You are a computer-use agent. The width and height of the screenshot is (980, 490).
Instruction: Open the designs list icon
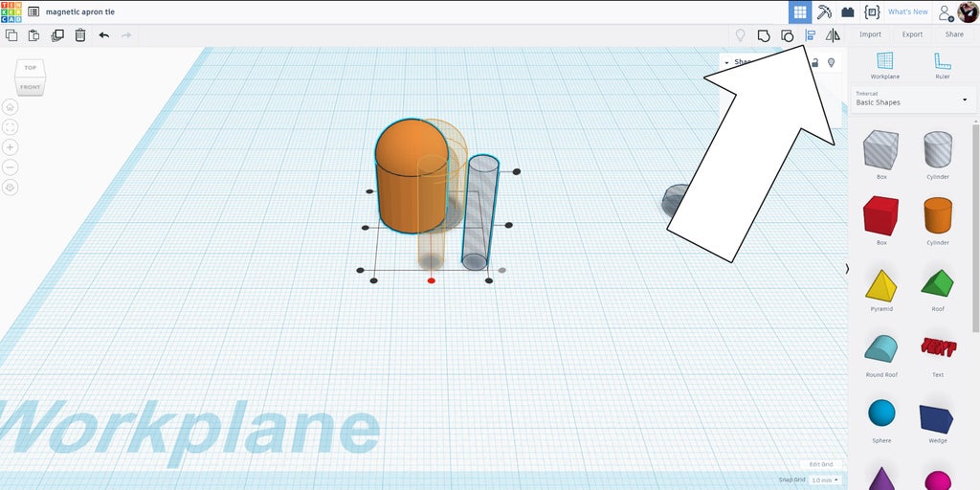pyautogui.click(x=33, y=11)
